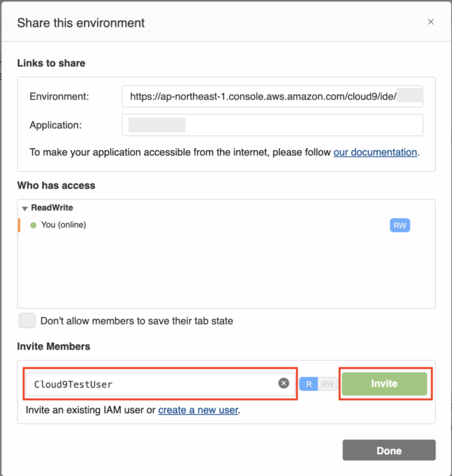Click the RW badge next to You (online)

400,226
